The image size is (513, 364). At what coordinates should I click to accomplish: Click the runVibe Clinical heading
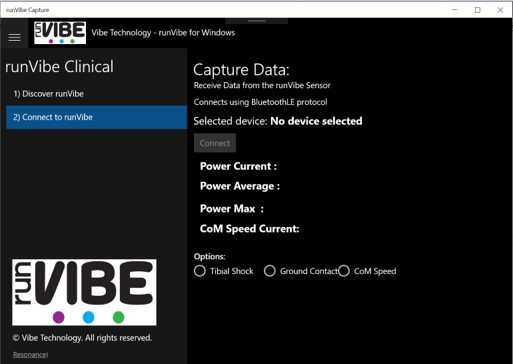pyautogui.click(x=59, y=67)
